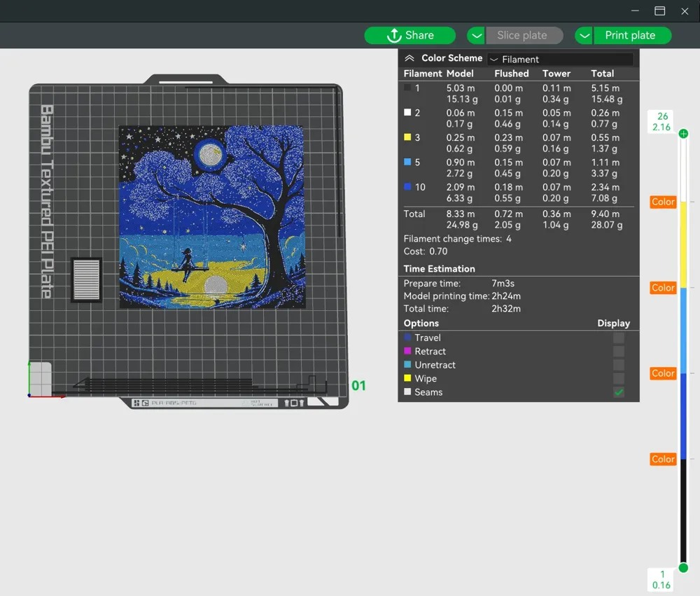Enable the Travel display checkbox

coord(618,338)
